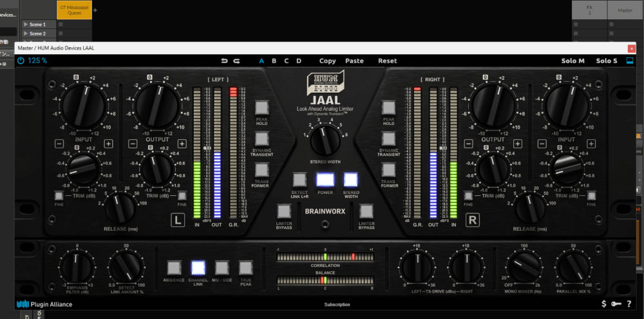Open the question mark help icon

click(x=629, y=304)
